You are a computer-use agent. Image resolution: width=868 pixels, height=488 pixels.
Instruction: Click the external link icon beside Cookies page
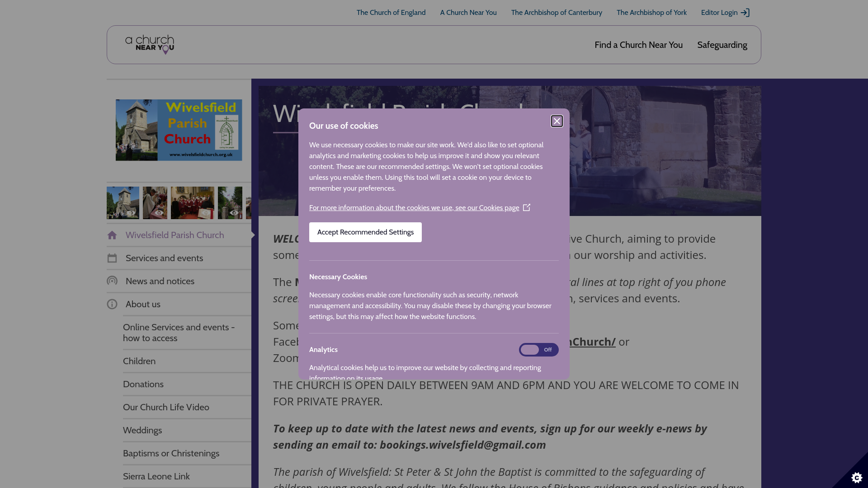point(527,207)
